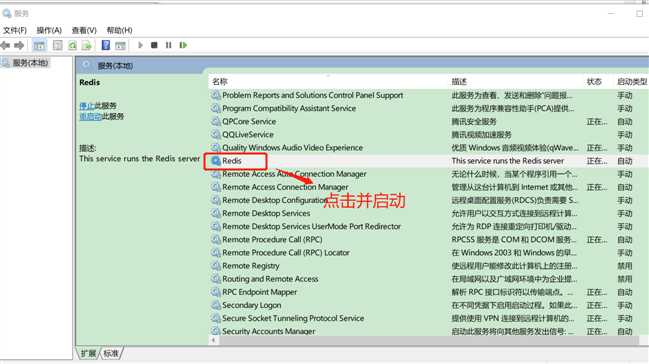The height and width of the screenshot is (364, 649).
Task: Select Quality Windows Audio Video Experience
Action: point(292,148)
